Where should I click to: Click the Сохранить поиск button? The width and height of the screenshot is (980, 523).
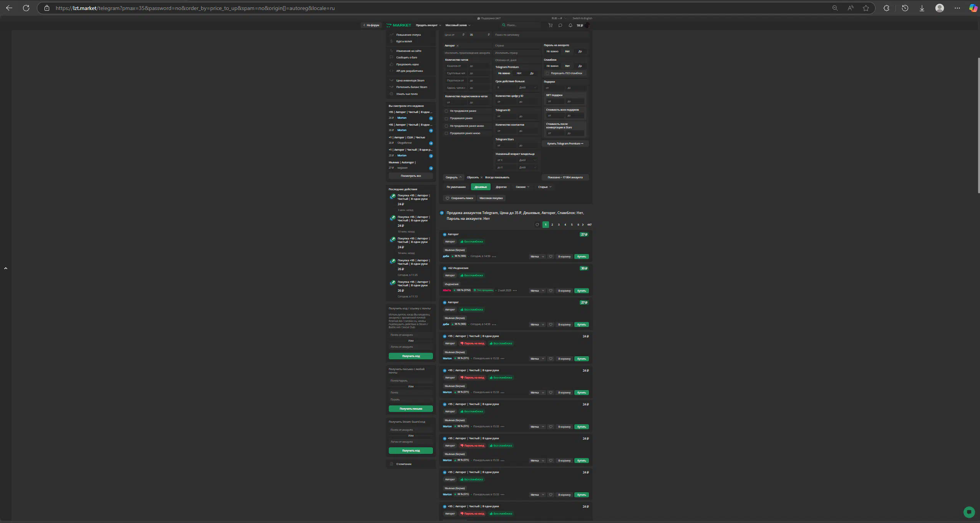pyautogui.click(x=459, y=198)
